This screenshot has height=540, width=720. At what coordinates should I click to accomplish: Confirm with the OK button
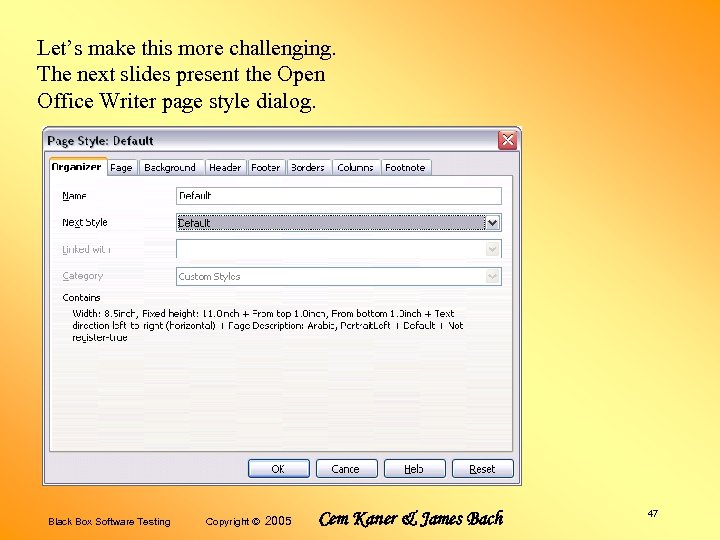coord(279,469)
